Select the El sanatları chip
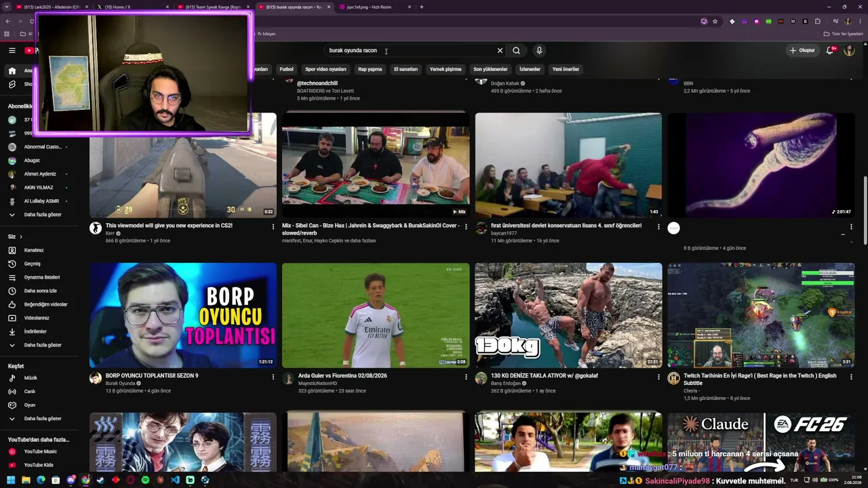868x488 pixels. coord(406,69)
